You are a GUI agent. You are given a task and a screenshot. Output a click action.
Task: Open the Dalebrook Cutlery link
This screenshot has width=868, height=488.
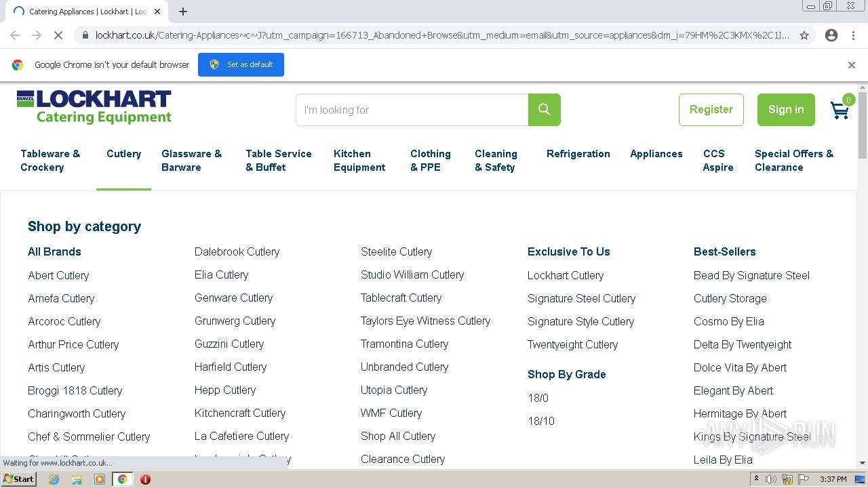[237, 251]
